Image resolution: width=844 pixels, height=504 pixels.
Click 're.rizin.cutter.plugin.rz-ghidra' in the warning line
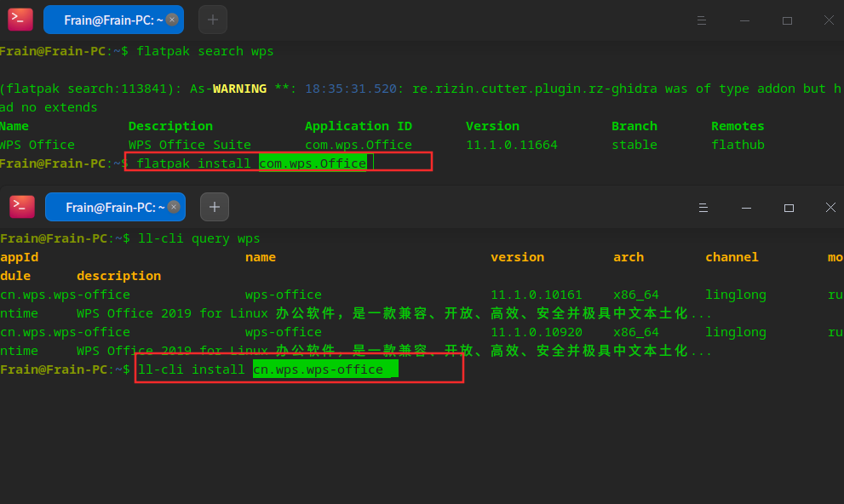coord(535,89)
